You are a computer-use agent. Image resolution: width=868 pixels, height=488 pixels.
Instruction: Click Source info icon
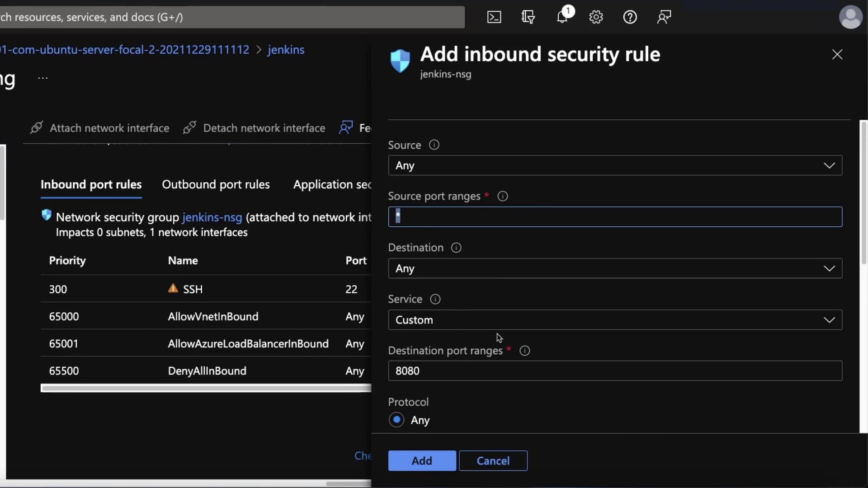coord(434,145)
